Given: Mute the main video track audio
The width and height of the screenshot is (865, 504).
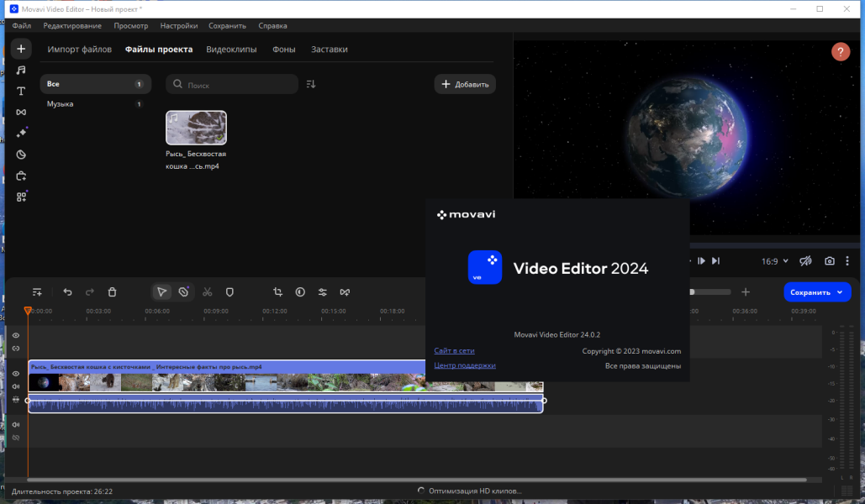Looking at the screenshot, I should click(15, 386).
